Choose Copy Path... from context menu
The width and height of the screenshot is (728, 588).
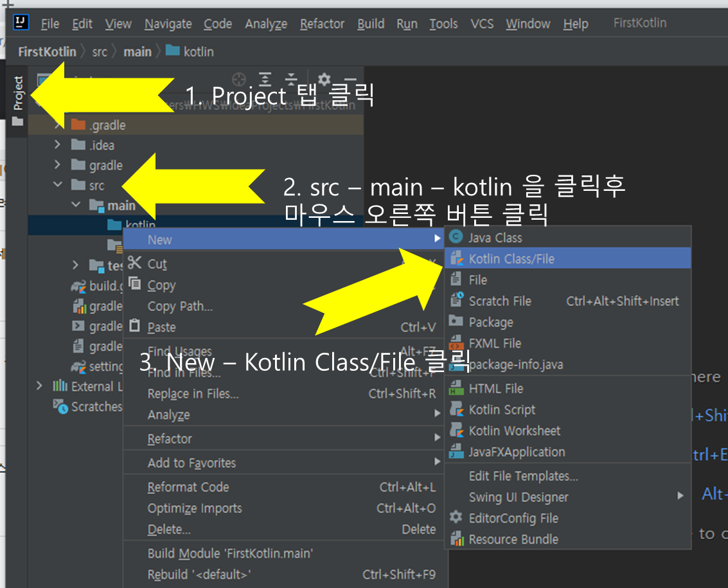tap(283, 306)
